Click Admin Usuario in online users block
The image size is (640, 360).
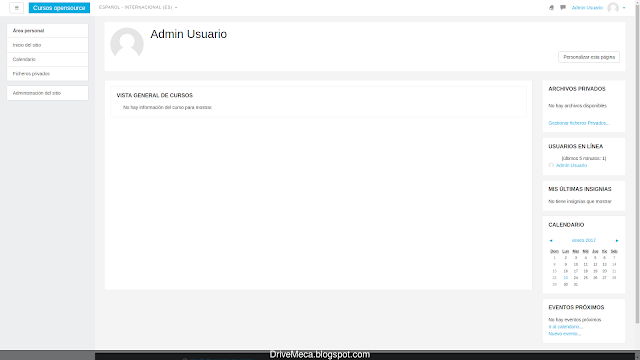pyautogui.click(x=571, y=165)
